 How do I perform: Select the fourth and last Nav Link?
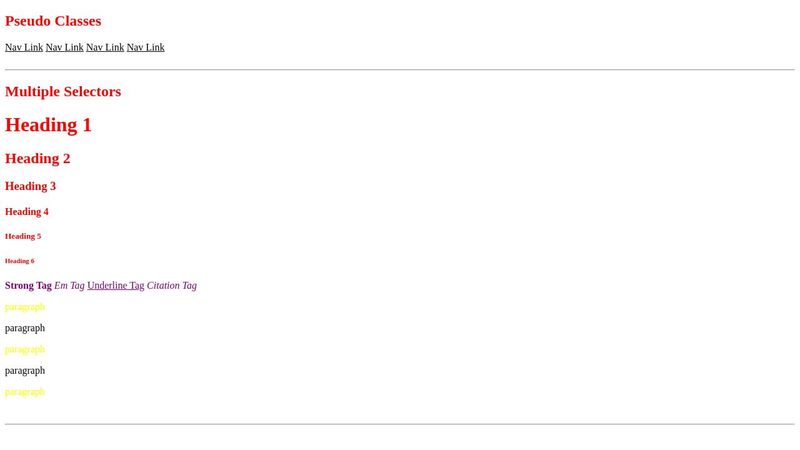[x=145, y=47]
